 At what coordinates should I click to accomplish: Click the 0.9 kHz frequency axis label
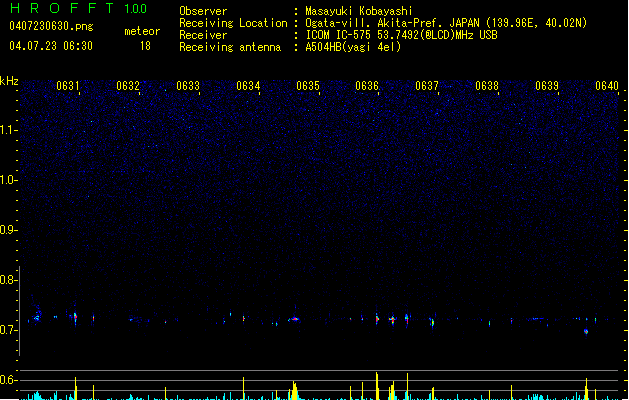click(8, 230)
